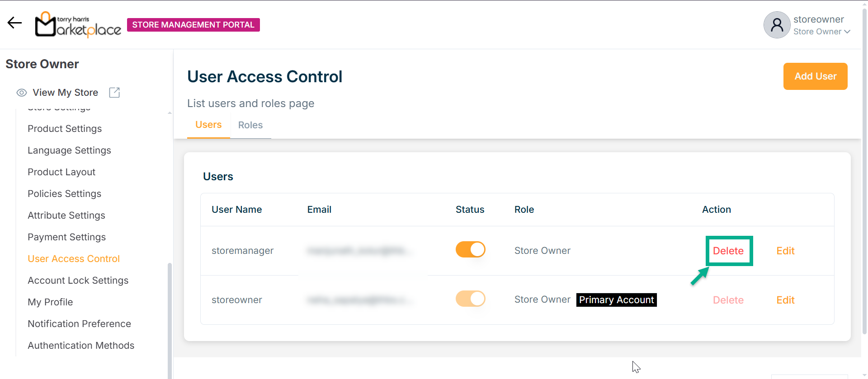This screenshot has height=379, width=868.
Task: Edit the storeowner user
Action: tap(785, 300)
